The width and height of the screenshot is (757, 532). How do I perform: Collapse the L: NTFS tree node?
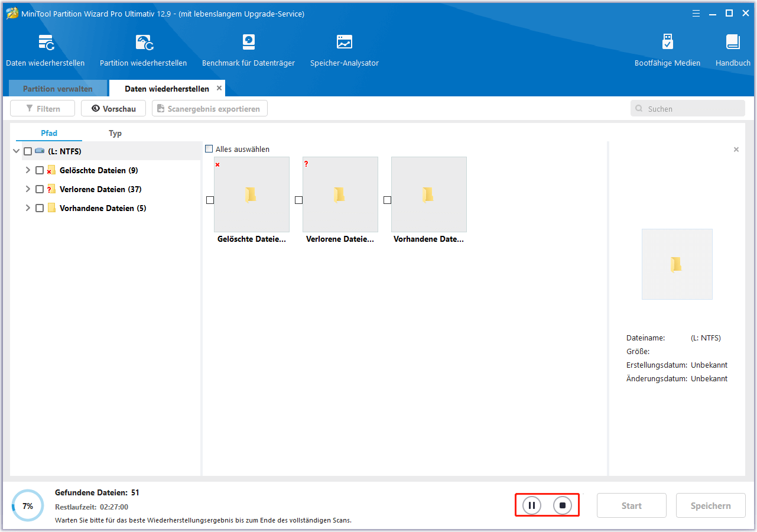click(16, 151)
